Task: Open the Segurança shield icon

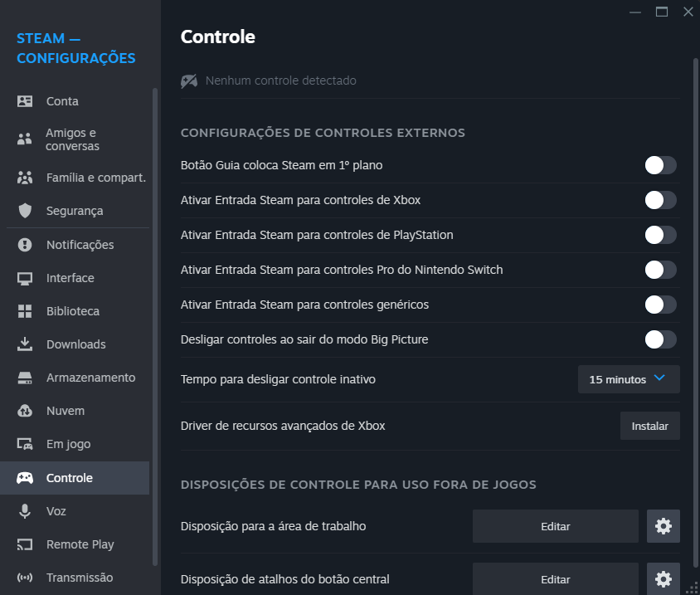Action: (x=25, y=211)
